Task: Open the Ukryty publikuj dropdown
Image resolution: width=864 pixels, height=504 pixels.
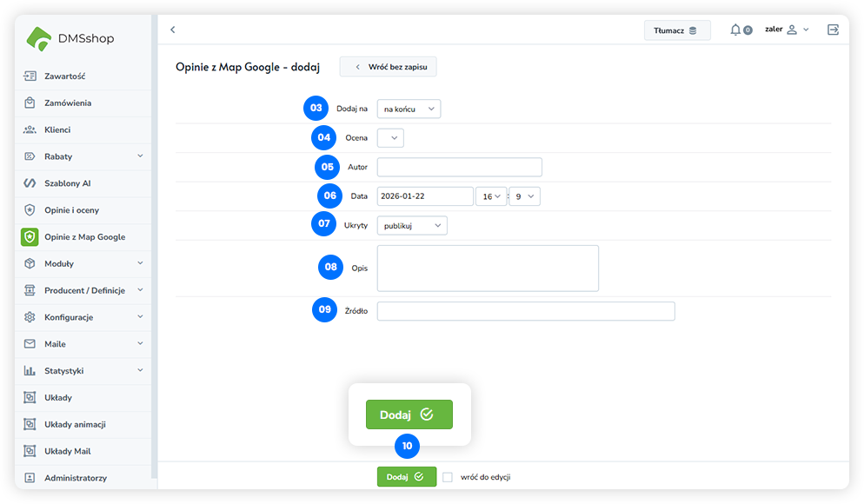Action: tap(412, 225)
